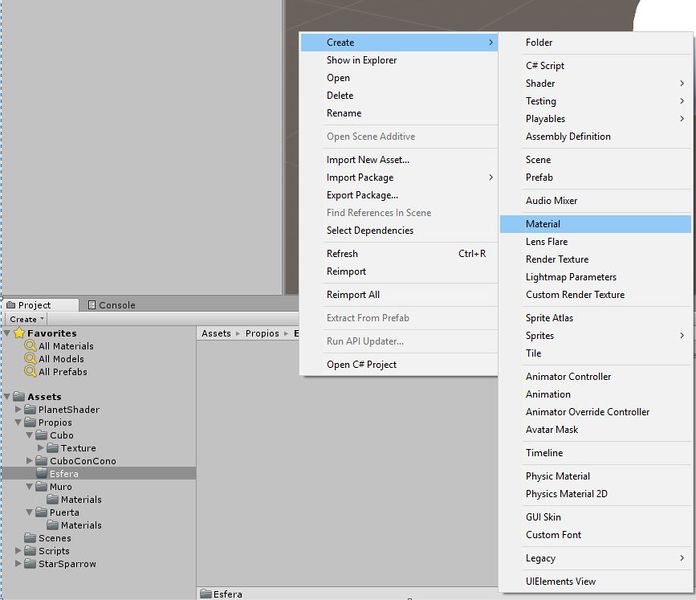Collapse the Favorites section
696x600 pixels.
point(7,333)
